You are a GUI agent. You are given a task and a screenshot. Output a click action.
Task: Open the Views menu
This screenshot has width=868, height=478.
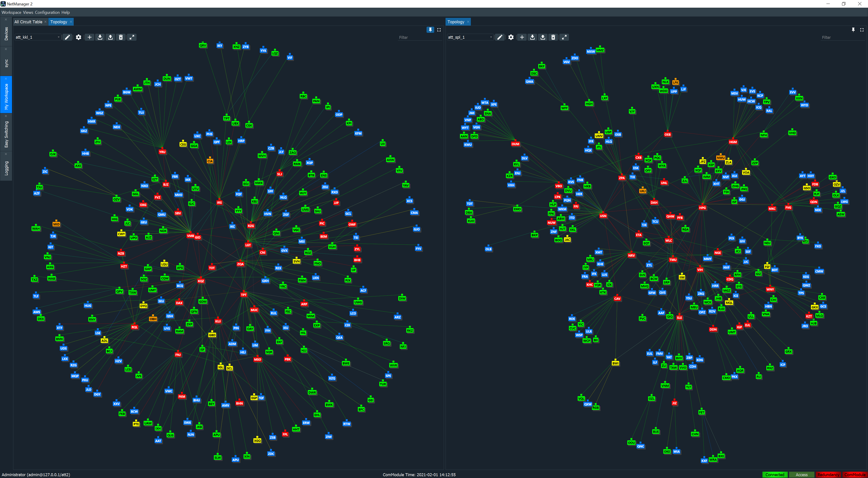28,12
